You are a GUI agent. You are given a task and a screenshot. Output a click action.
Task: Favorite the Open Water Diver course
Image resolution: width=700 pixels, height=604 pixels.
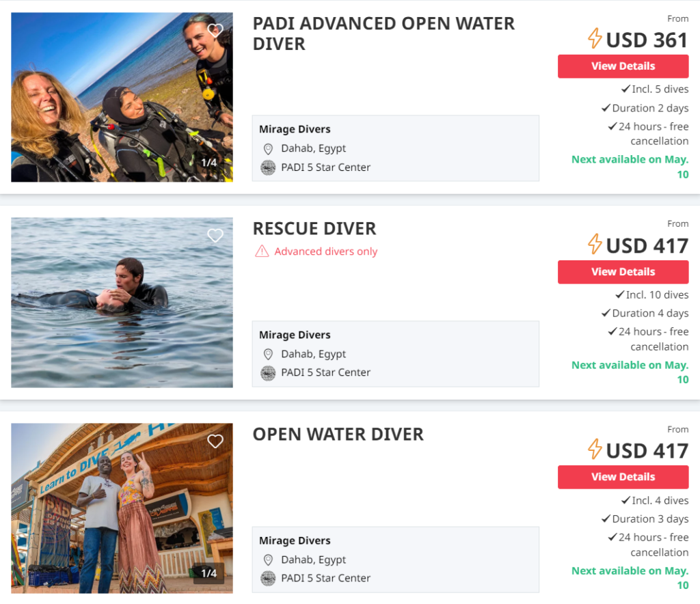(215, 441)
